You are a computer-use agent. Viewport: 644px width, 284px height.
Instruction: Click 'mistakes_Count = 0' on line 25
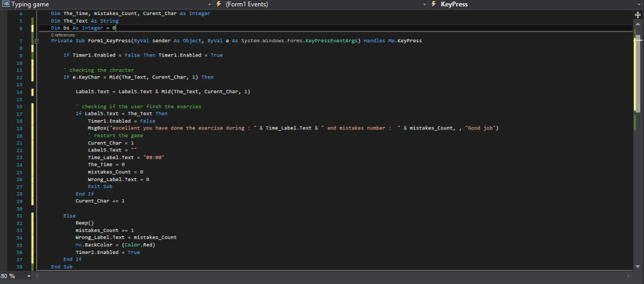point(116,172)
